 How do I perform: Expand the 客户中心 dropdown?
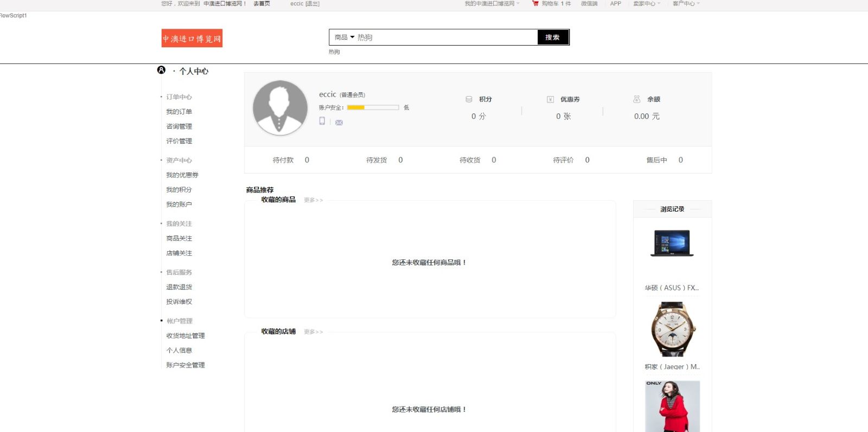click(686, 4)
